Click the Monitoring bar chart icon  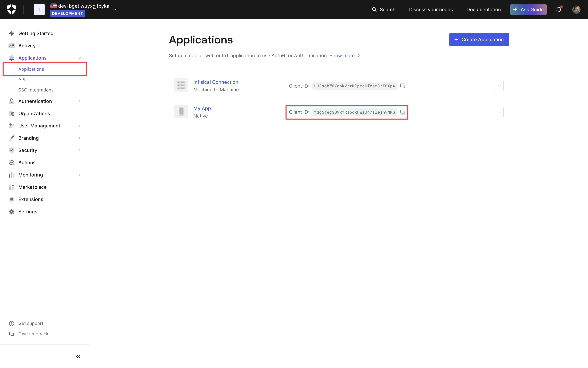pyautogui.click(x=11, y=175)
